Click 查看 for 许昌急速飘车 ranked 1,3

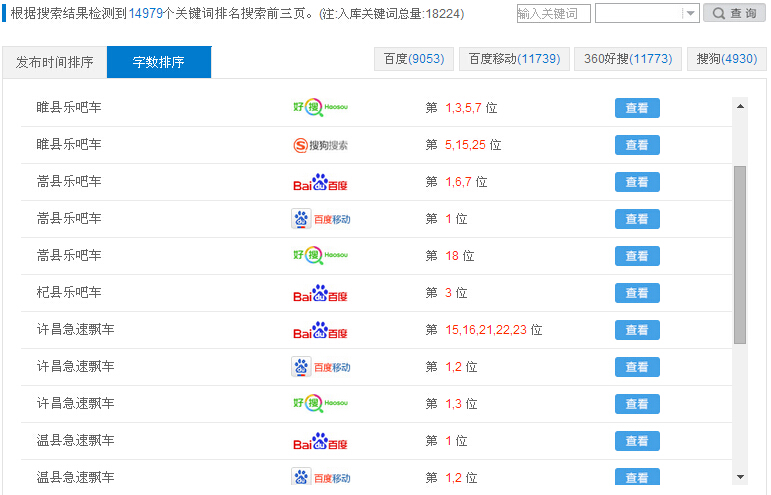click(x=637, y=404)
